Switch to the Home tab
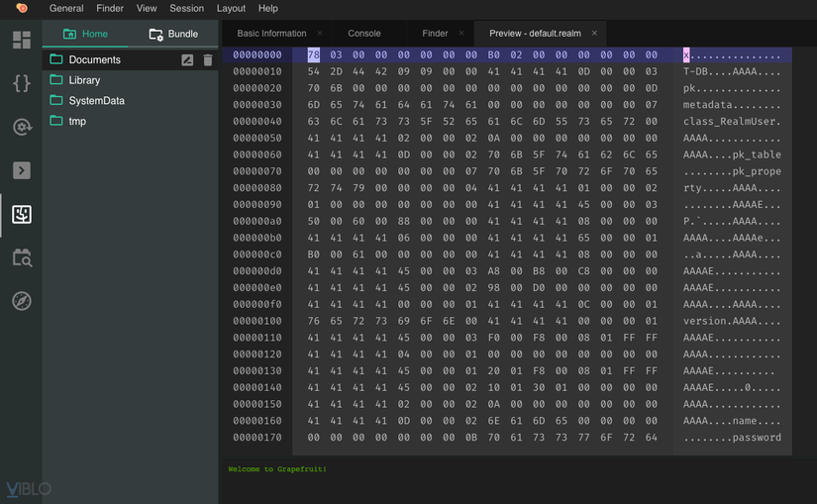This screenshot has height=504, width=817. tap(85, 34)
